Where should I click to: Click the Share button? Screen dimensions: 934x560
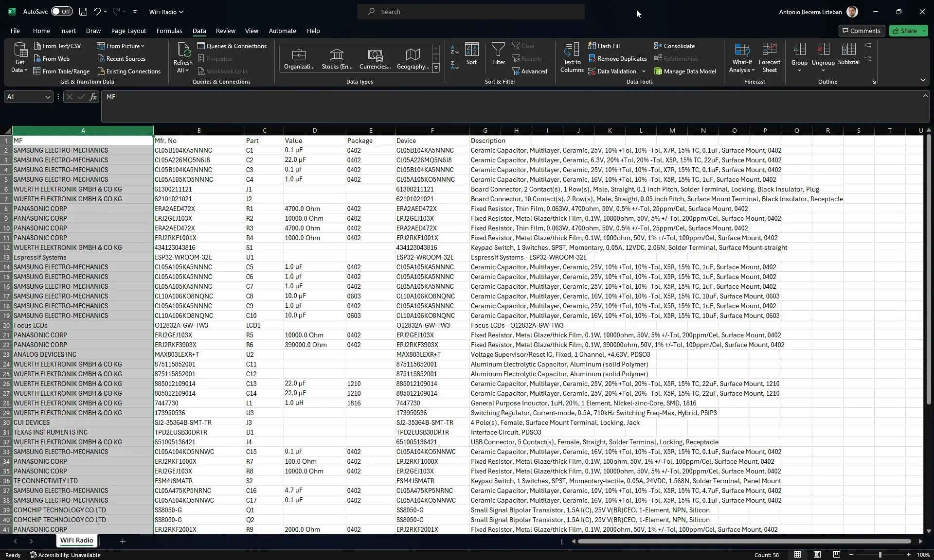[x=904, y=31]
